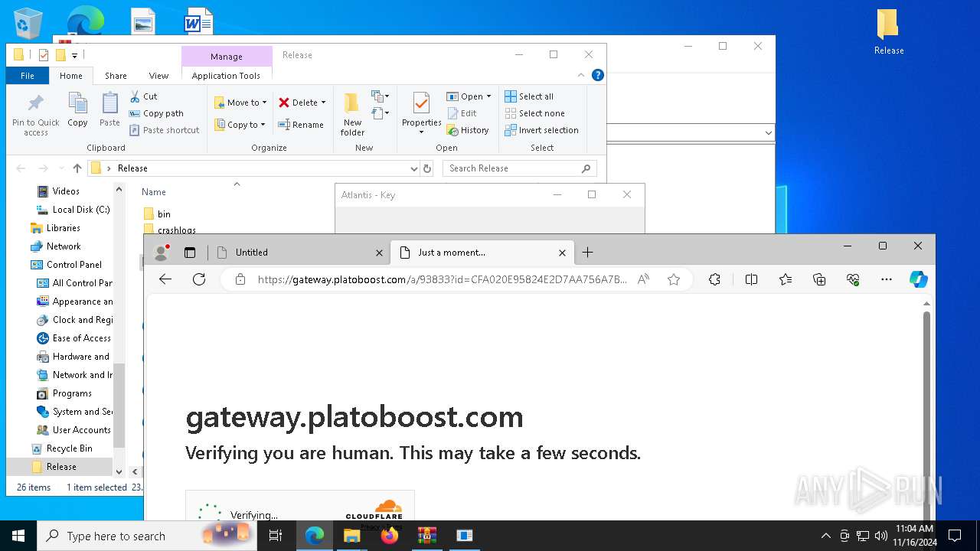Click the Paste ribbon button
Viewport: 980px width, 551px height.
(109, 109)
